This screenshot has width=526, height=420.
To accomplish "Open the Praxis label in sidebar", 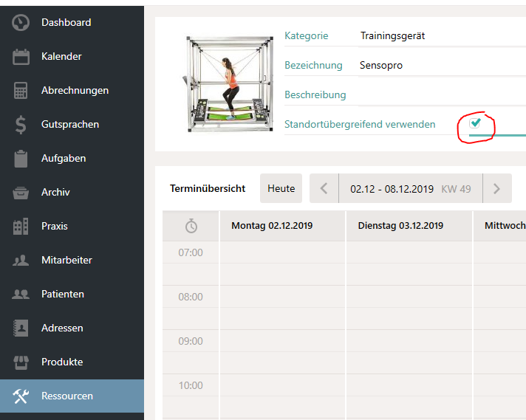I will [55, 226].
